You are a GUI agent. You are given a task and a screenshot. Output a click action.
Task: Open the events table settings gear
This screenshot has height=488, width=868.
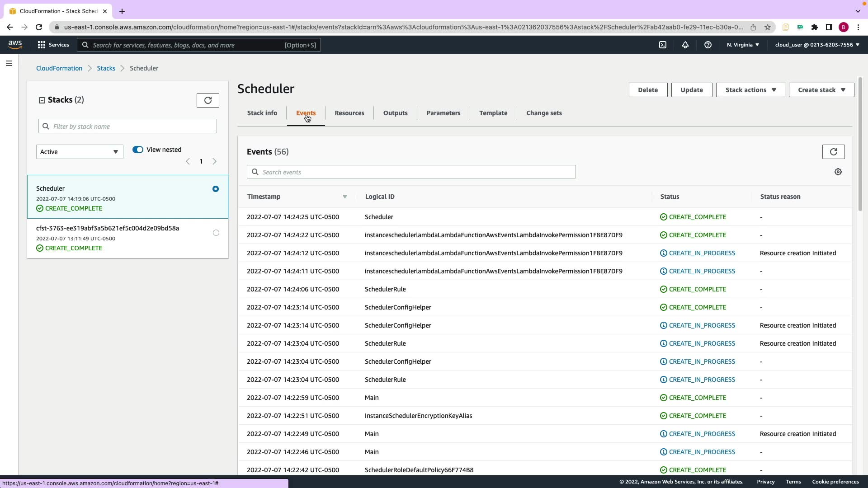click(x=838, y=172)
